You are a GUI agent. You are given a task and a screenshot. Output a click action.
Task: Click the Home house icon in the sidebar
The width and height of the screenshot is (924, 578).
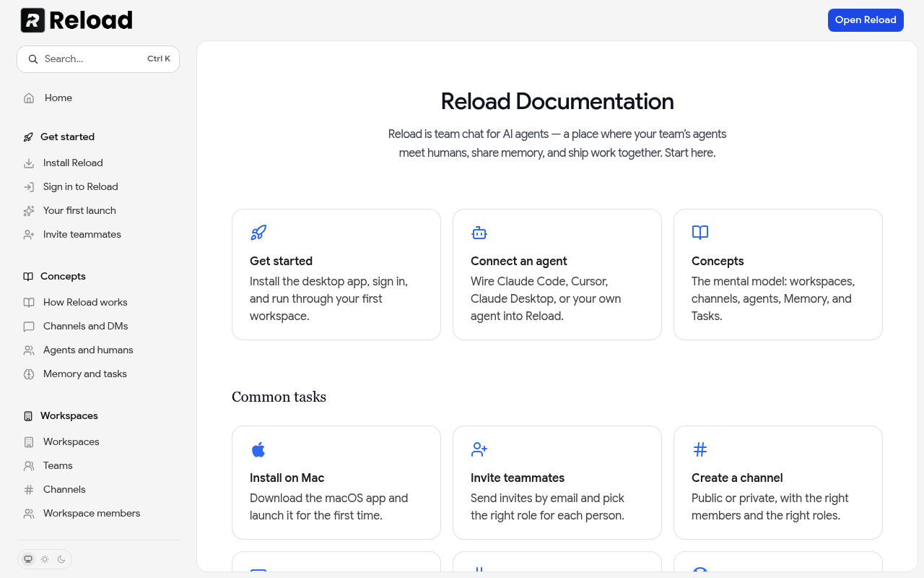tap(29, 98)
